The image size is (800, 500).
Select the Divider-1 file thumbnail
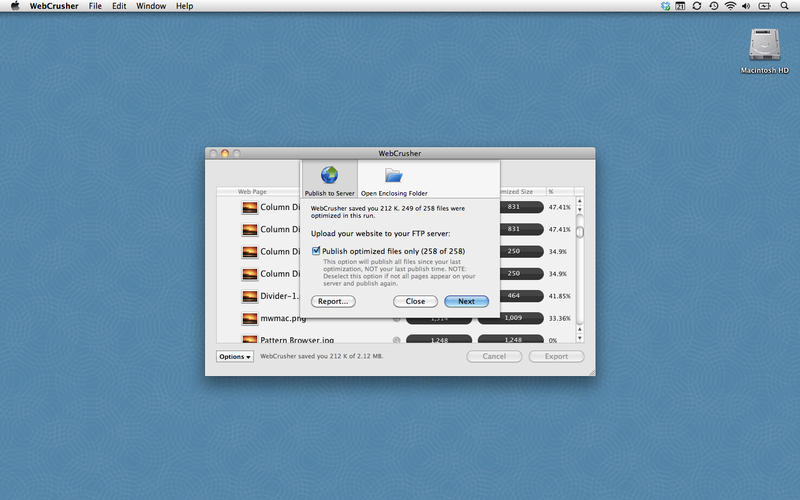click(249, 296)
